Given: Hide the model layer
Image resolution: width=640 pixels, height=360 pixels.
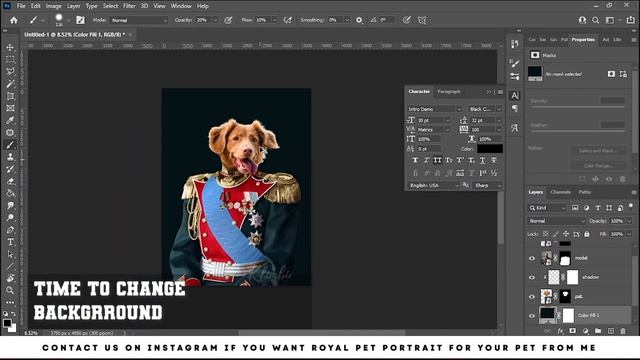Looking at the screenshot, I should [x=532, y=258].
